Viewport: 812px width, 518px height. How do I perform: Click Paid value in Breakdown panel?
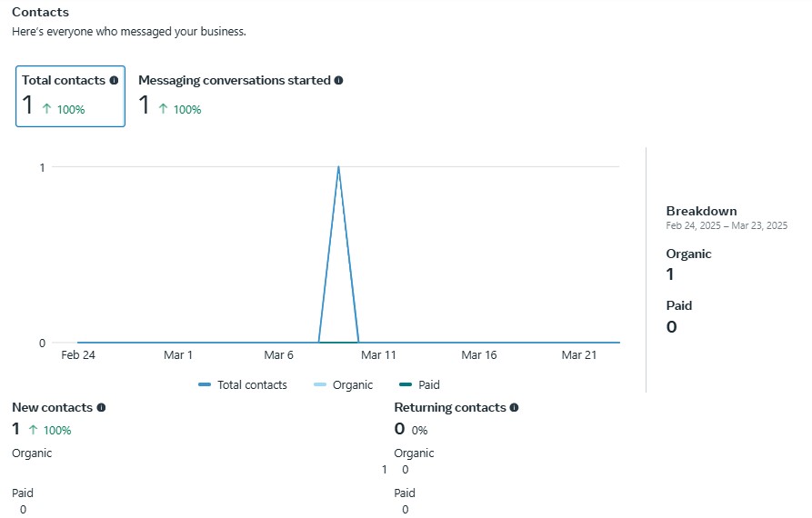671,327
